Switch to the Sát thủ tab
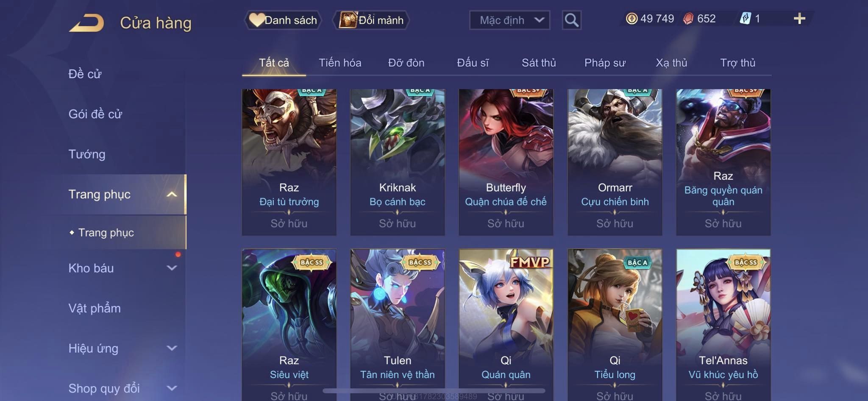 (539, 63)
